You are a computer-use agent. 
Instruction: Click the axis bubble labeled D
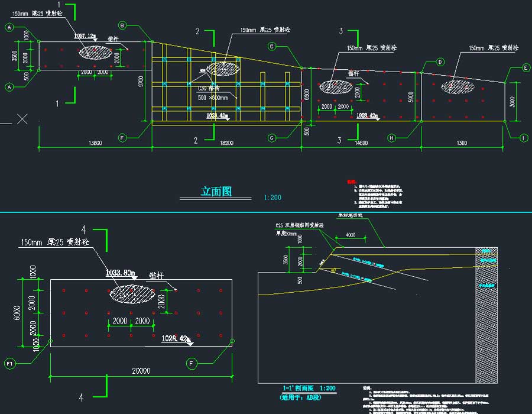(x=440, y=62)
